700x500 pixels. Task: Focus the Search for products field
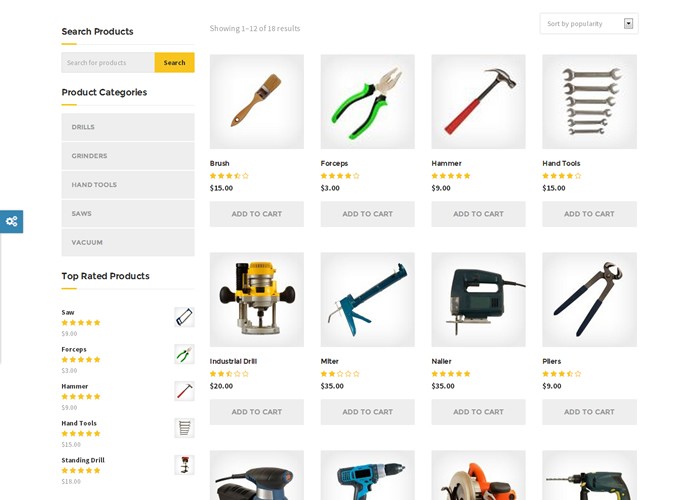click(x=108, y=62)
